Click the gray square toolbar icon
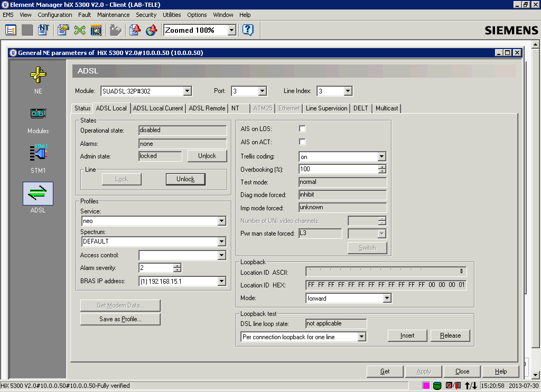Image resolution: width=541 pixels, height=392 pixels. tap(27, 30)
